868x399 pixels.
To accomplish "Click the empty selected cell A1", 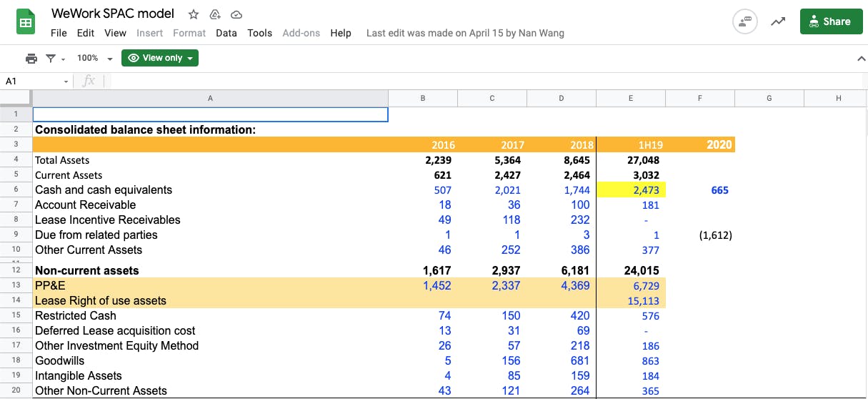I will tap(210, 114).
